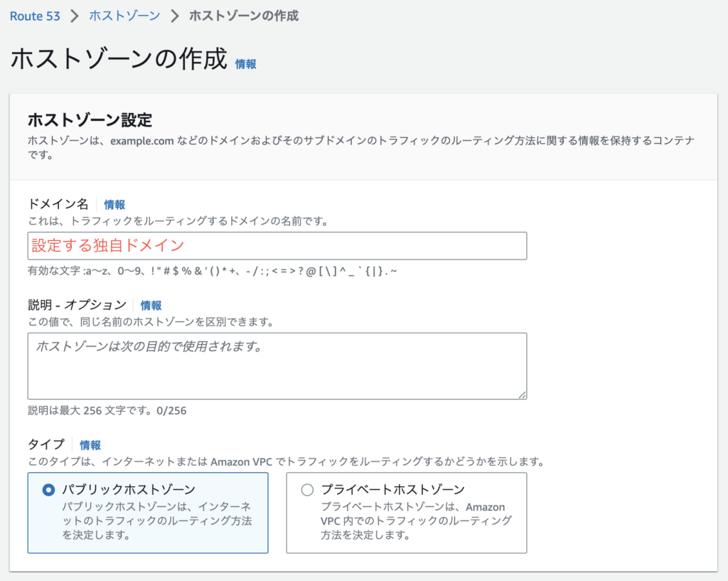
Task: Click プライベートホストゾーン description text
Action: pos(416,521)
